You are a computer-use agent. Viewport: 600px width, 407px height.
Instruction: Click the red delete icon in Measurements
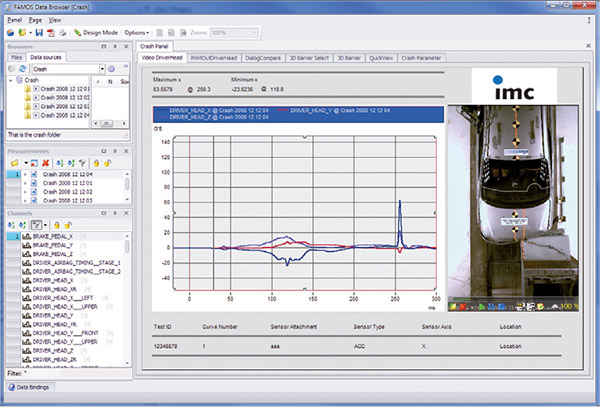point(46,162)
